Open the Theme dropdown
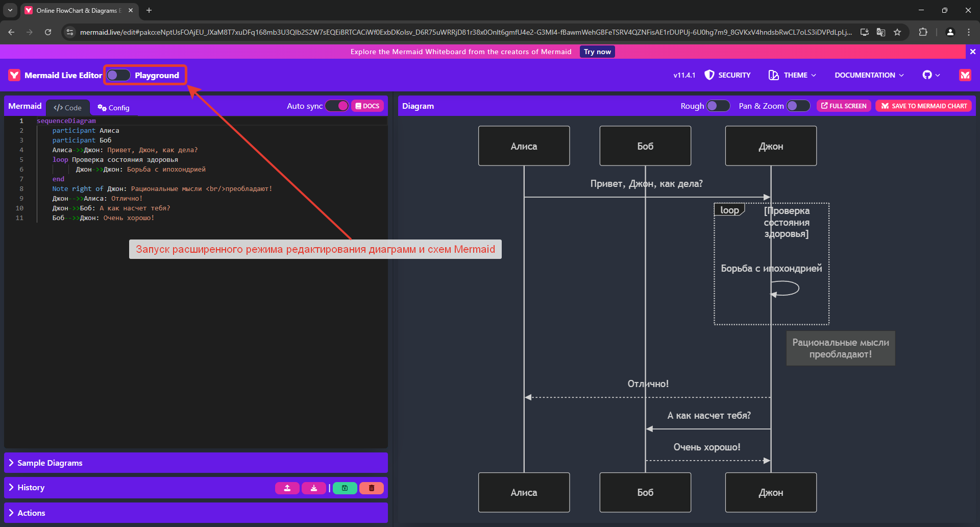The width and height of the screenshot is (980, 527). tap(793, 75)
